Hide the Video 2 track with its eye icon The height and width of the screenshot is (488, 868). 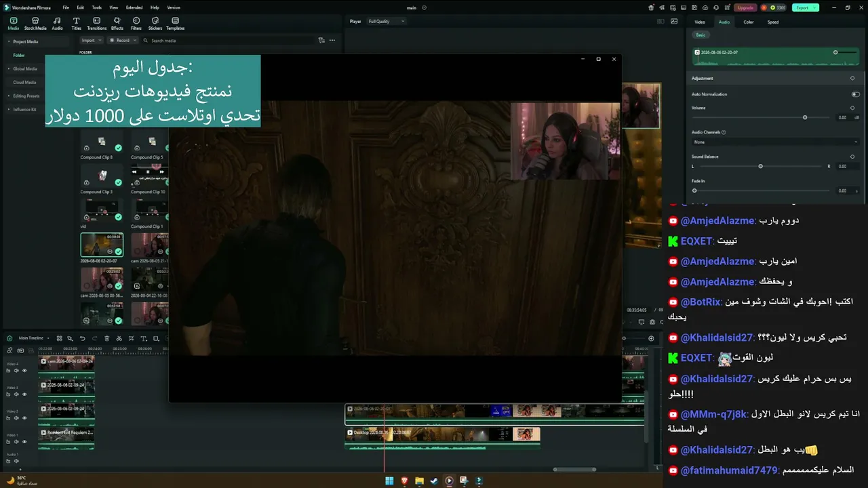(x=24, y=418)
